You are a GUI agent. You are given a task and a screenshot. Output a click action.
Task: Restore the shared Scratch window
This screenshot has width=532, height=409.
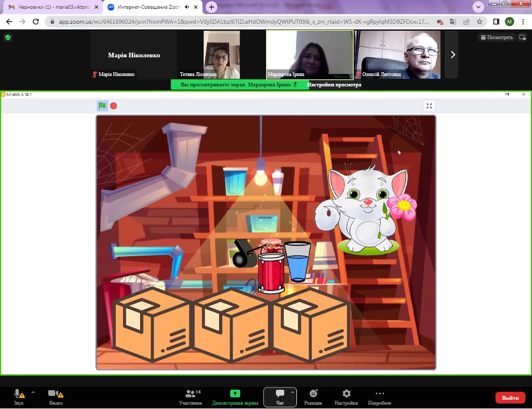(507, 94)
